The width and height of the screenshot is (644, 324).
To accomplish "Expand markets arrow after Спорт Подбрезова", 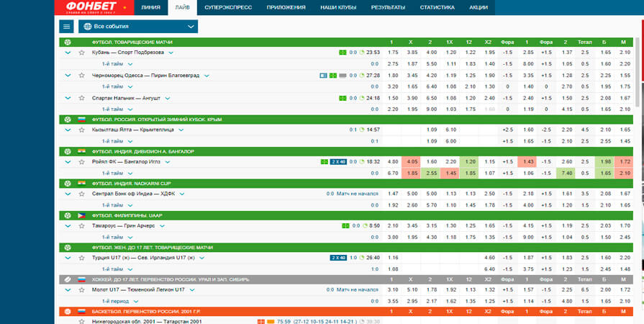I will coord(171,53).
